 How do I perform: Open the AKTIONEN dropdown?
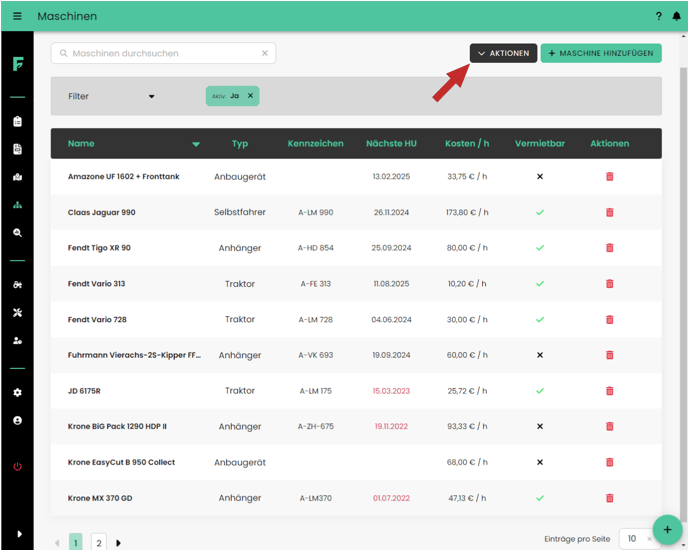[x=503, y=53]
